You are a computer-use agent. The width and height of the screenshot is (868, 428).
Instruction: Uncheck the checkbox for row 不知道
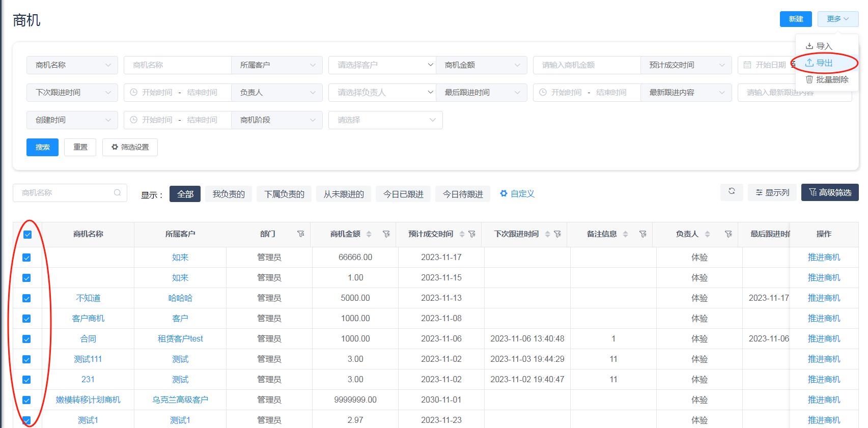(26, 298)
